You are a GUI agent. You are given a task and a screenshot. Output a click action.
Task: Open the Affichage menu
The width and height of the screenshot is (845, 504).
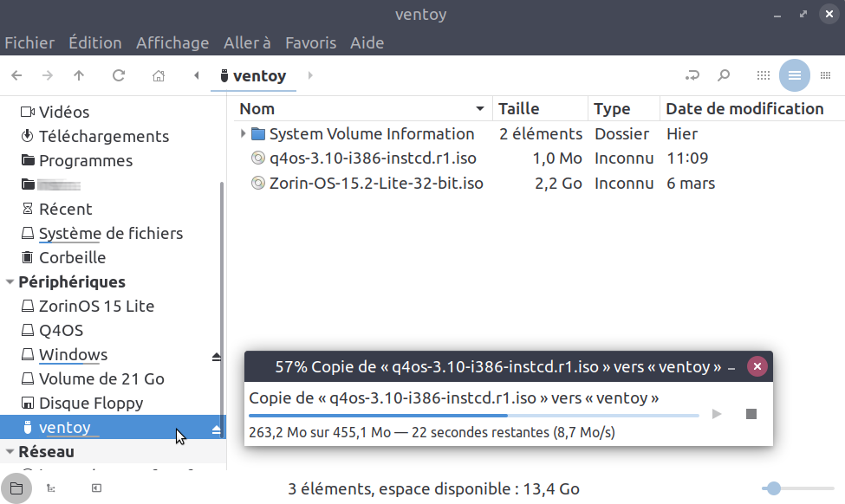172,42
